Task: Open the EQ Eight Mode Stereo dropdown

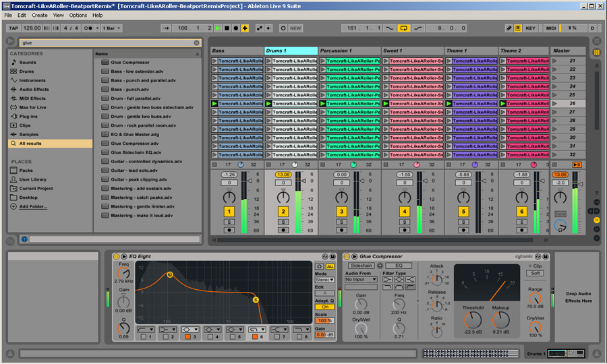Action: [x=324, y=280]
